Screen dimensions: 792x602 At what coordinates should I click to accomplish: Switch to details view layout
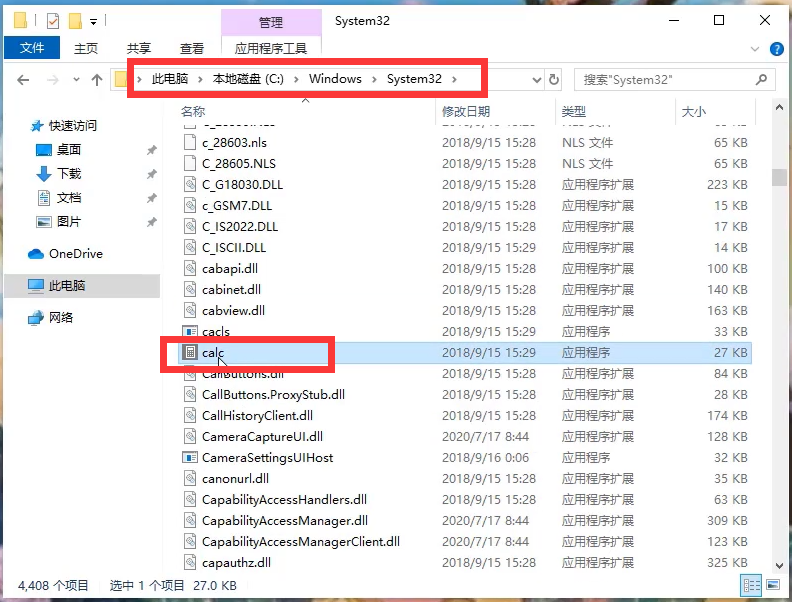750,585
